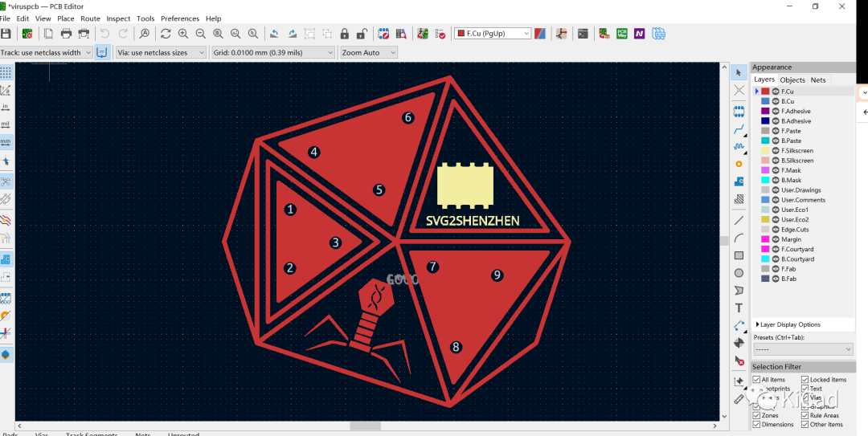Activate the Route Tracks tool
Viewport: 868px width, 436px height.
pos(739,129)
